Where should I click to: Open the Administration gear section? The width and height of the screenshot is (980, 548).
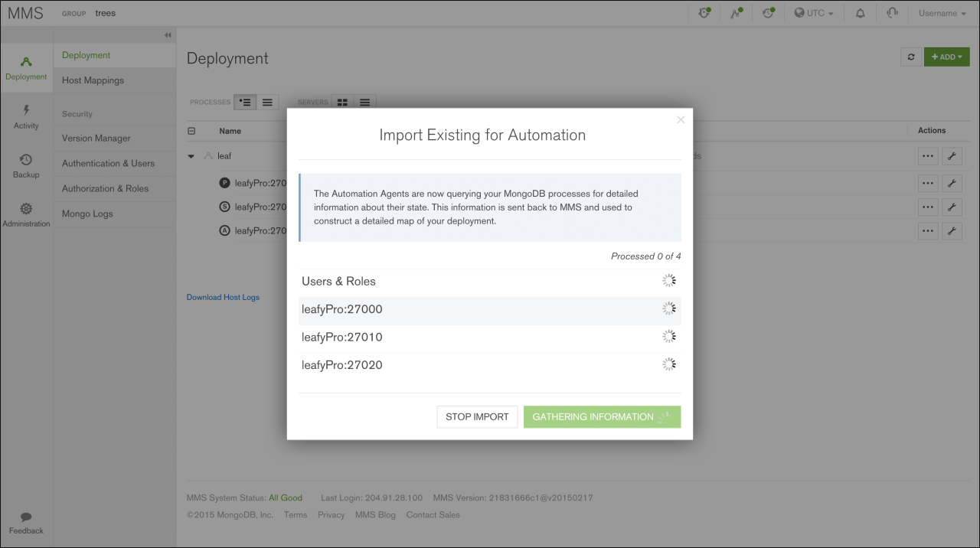(x=26, y=215)
